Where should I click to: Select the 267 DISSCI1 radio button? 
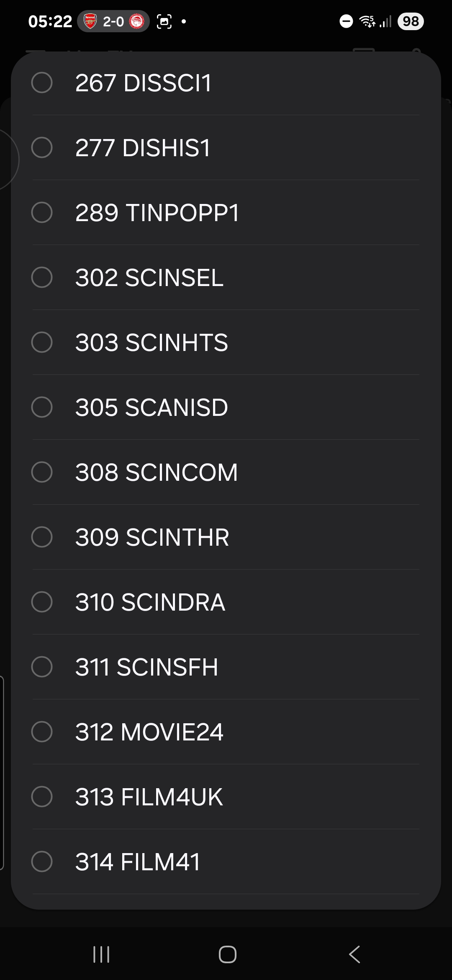(x=42, y=83)
